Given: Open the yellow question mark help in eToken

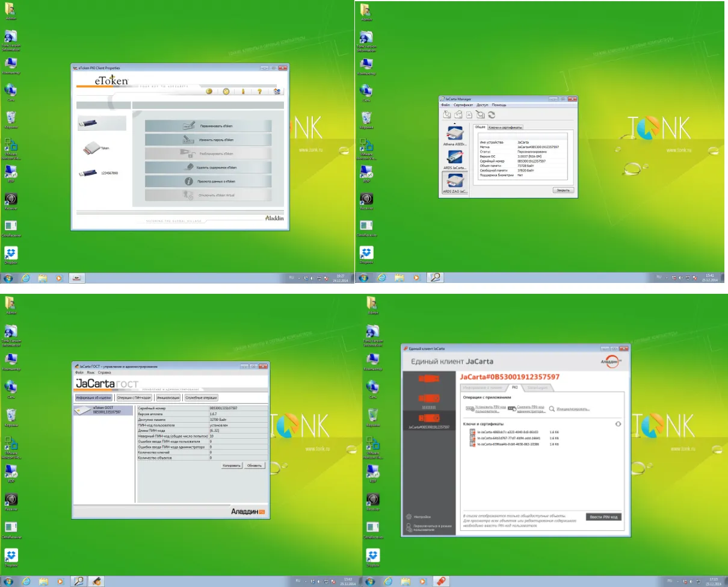Looking at the screenshot, I should coord(259,92).
